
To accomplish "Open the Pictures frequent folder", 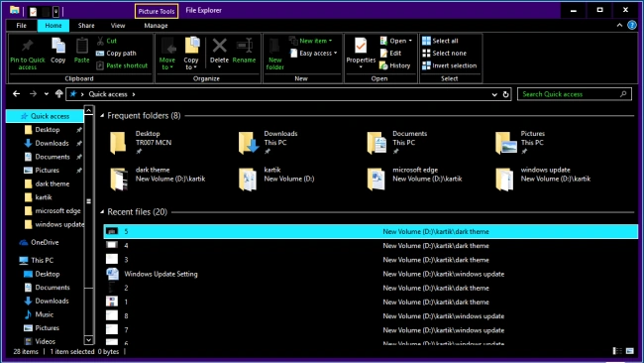I will click(x=521, y=142).
